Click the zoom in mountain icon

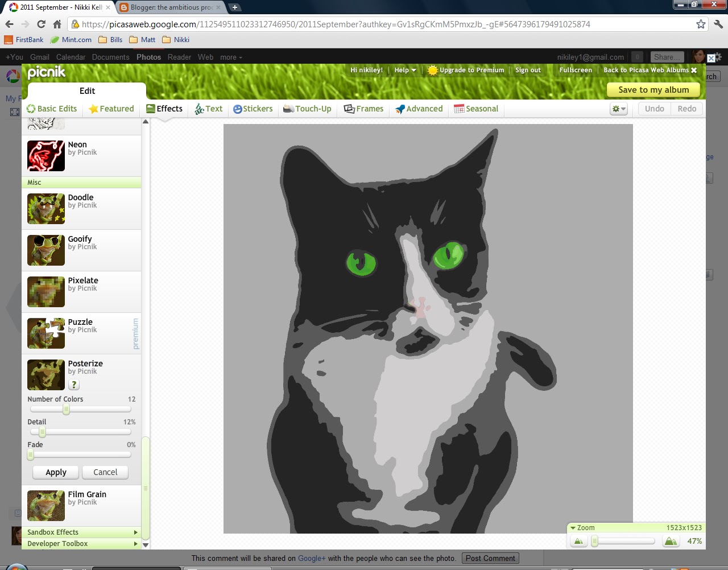point(671,542)
